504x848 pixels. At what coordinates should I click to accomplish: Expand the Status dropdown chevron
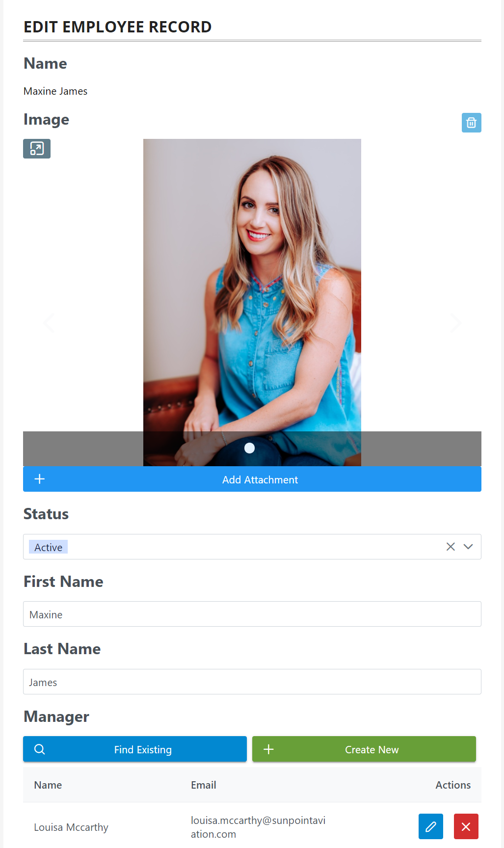(x=468, y=547)
